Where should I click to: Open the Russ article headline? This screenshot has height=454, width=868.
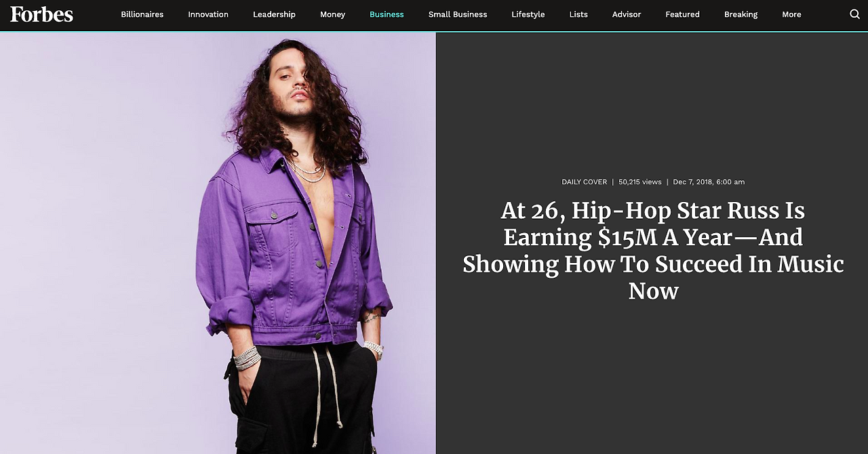coord(653,251)
